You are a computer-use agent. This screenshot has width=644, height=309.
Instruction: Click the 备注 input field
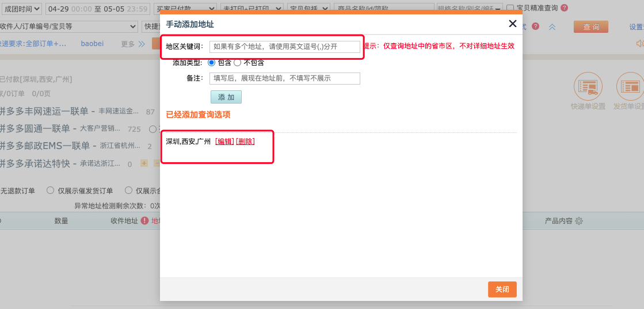point(285,78)
